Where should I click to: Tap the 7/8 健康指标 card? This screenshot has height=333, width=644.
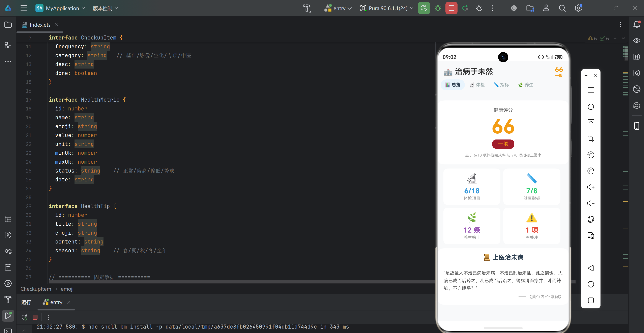point(531,187)
